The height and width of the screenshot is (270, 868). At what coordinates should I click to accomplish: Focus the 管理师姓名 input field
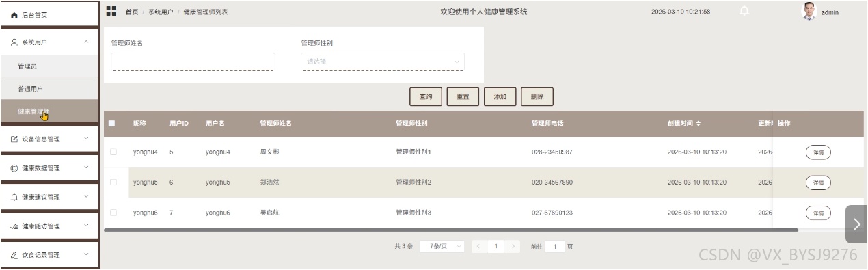[193, 62]
